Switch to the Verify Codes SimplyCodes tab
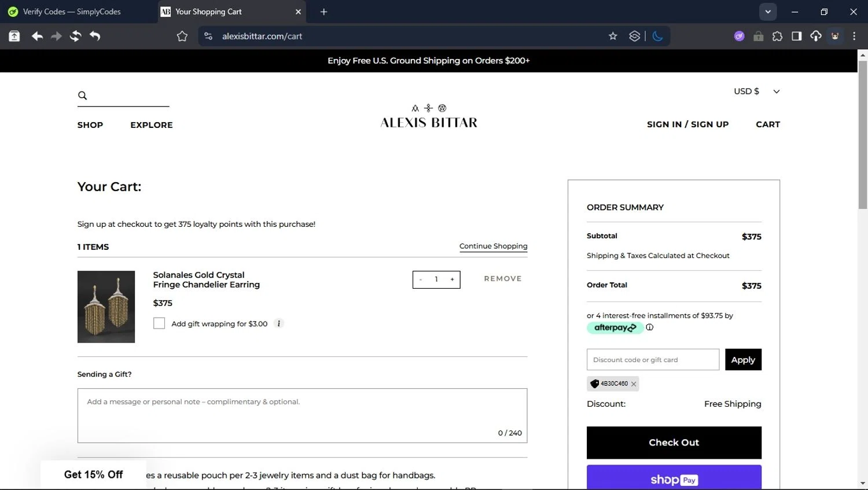 [72, 12]
